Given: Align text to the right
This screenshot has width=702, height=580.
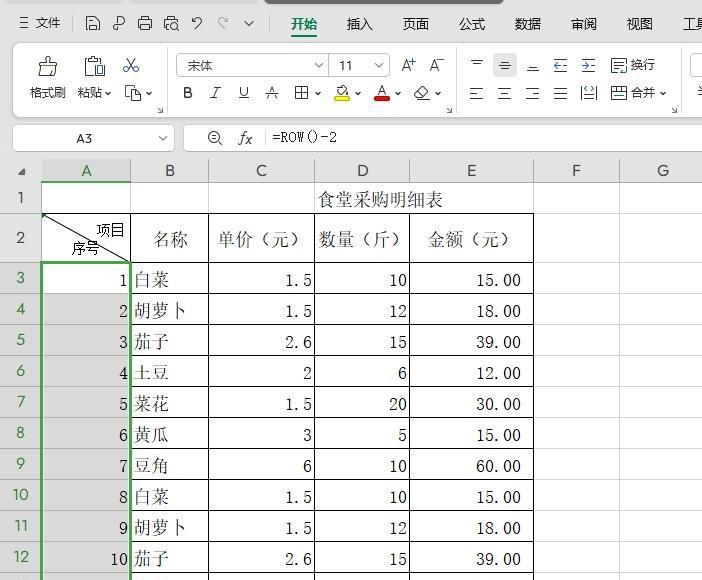Looking at the screenshot, I should [x=532, y=93].
